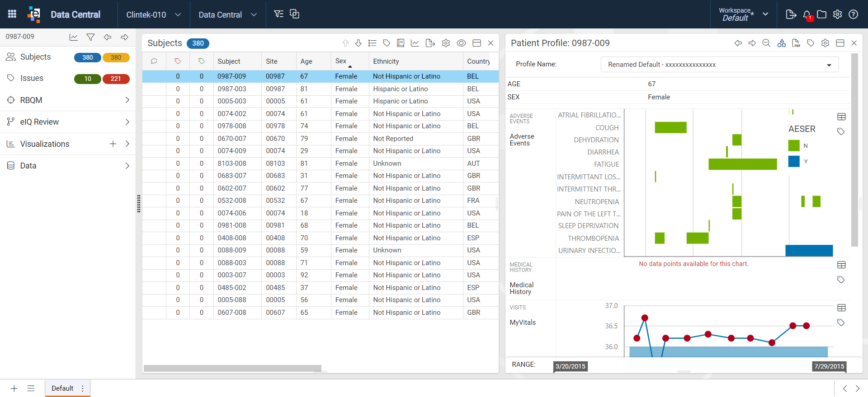The height and width of the screenshot is (397, 868).
Task: Open the apps grid launcher icon
Action: coord(12,14)
